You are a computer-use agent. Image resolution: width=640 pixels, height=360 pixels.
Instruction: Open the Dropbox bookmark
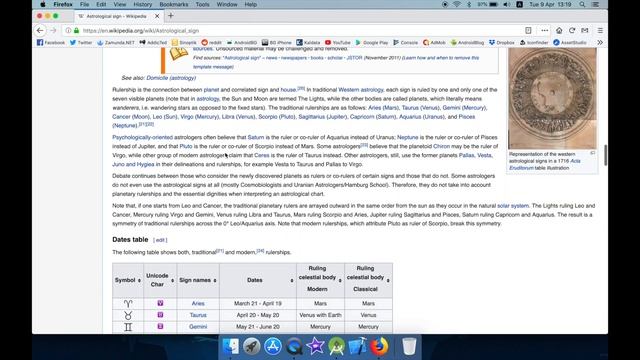(x=502, y=42)
